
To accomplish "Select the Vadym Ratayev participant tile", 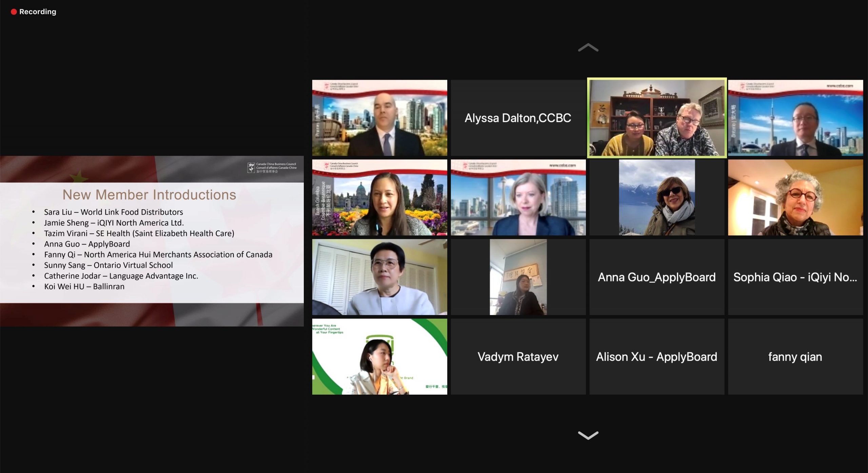I will point(518,357).
